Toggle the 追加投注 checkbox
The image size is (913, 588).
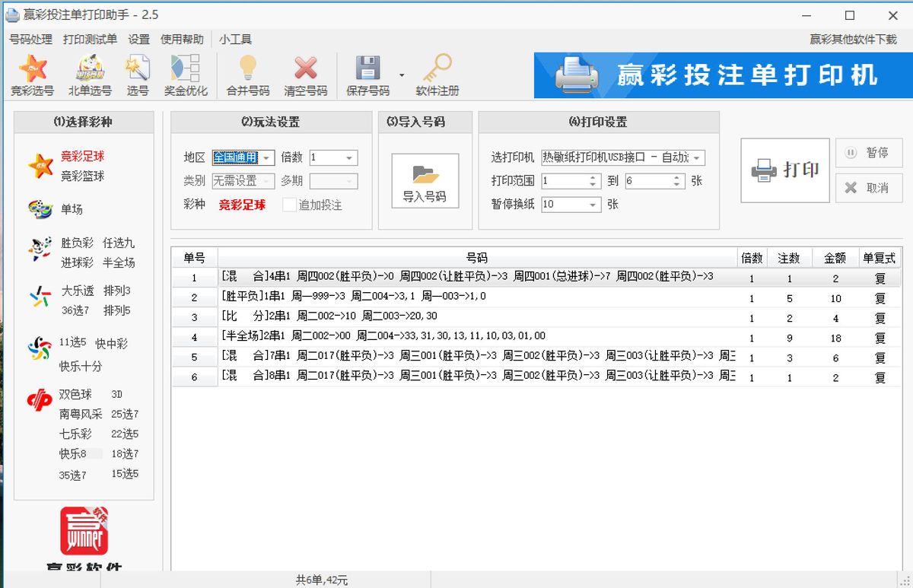pos(289,205)
